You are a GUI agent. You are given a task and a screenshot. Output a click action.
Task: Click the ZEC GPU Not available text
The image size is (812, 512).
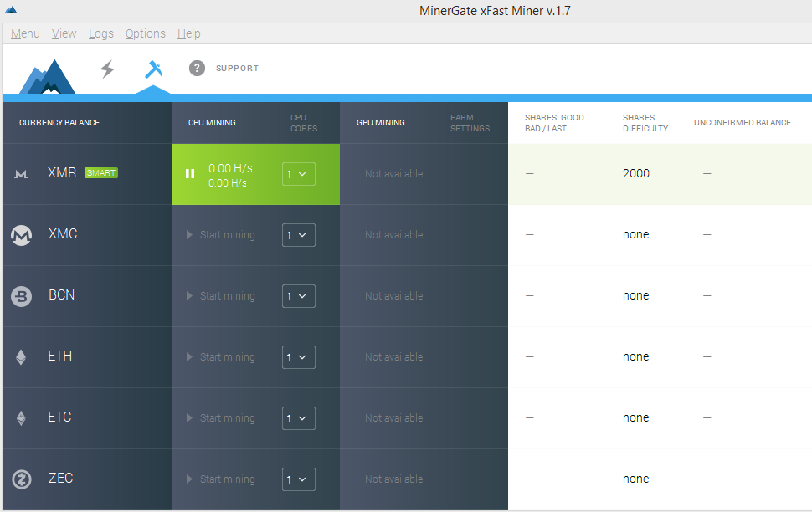[x=394, y=479]
